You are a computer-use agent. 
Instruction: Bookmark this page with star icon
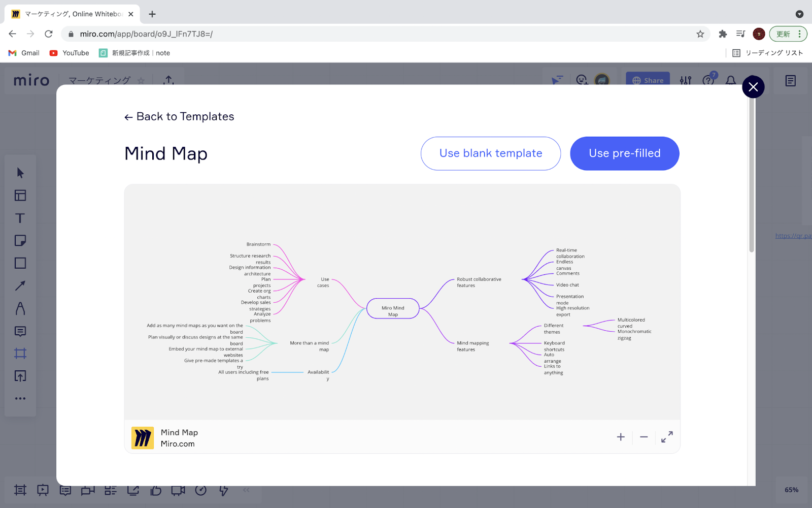pos(700,34)
